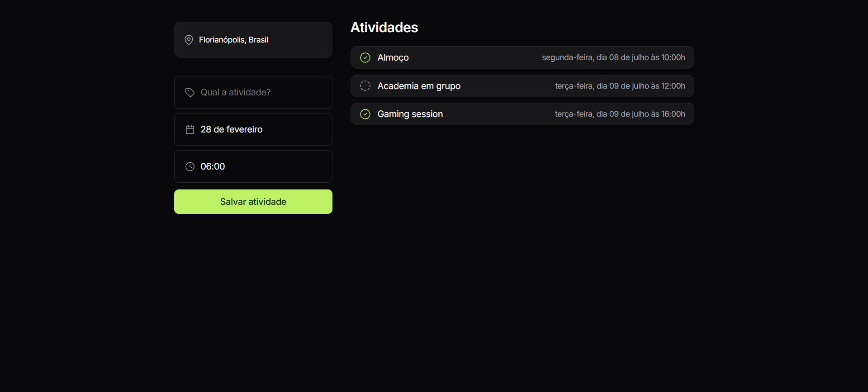Screen dimensions: 868x392
Task: Mark Academia em grupo as done
Action: pyautogui.click(x=365, y=86)
